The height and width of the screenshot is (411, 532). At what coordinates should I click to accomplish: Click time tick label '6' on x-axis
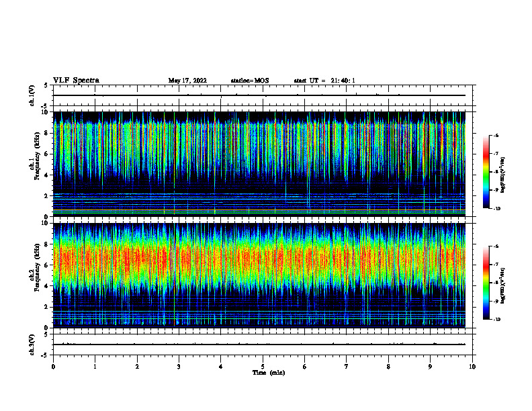tap(305, 367)
